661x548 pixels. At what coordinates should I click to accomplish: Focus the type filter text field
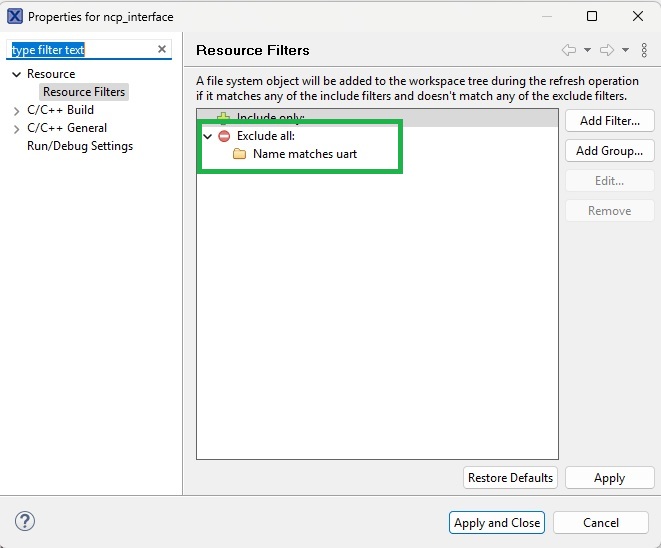[x=80, y=50]
